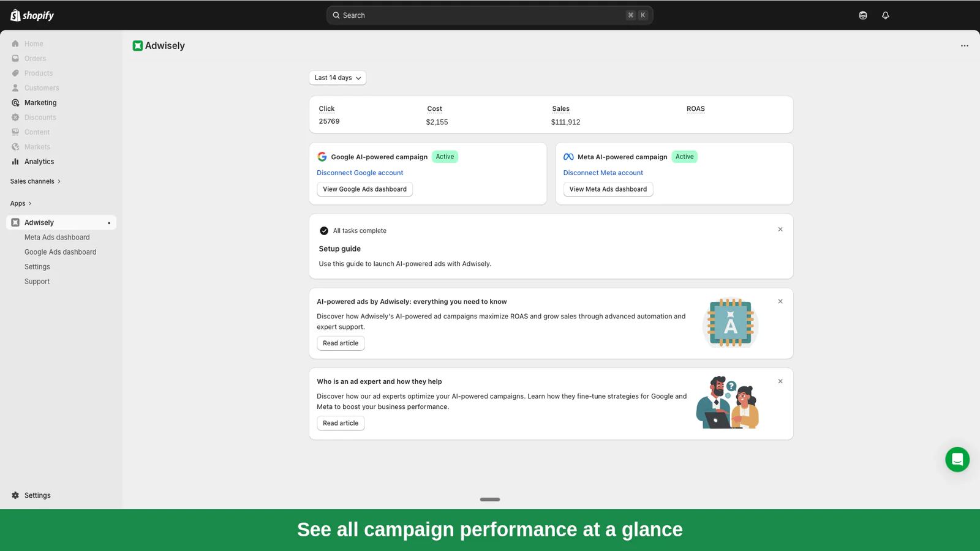This screenshot has width=980, height=551.
Task: Read article about ad experts
Action: pos(341,423)
